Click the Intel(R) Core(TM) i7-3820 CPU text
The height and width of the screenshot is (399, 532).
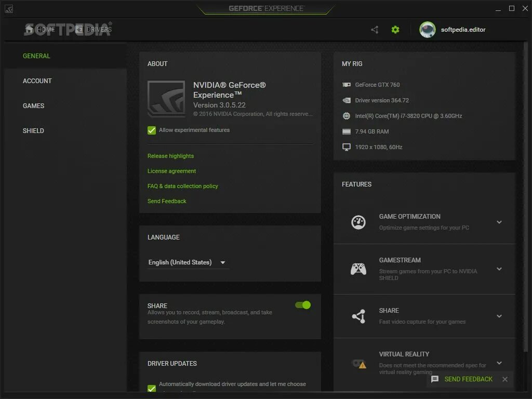408,116
